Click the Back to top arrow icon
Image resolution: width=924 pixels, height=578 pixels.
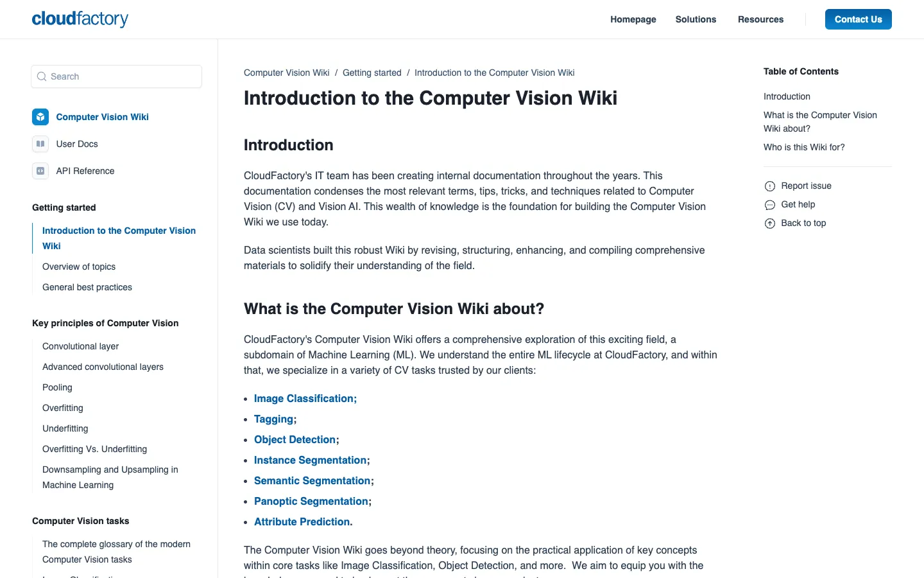coord(770,223)
